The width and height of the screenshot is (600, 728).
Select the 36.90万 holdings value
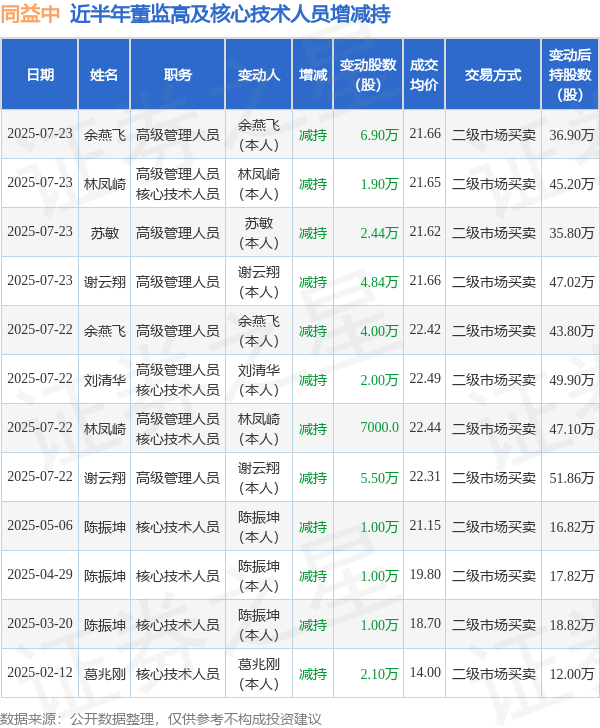pyautogui.click(x=571, y=135)
